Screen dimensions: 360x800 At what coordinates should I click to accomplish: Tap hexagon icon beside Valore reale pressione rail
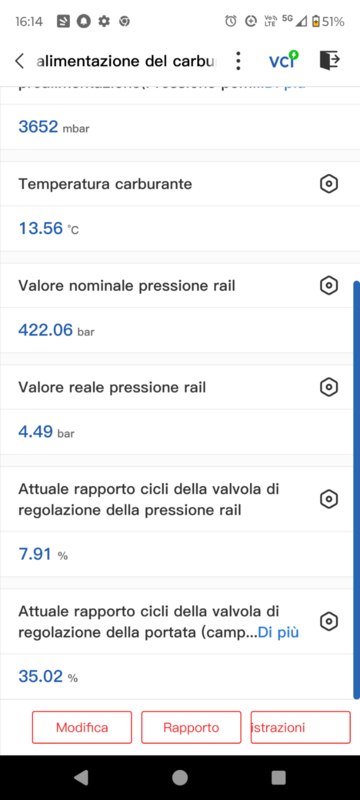click(329, 387)
